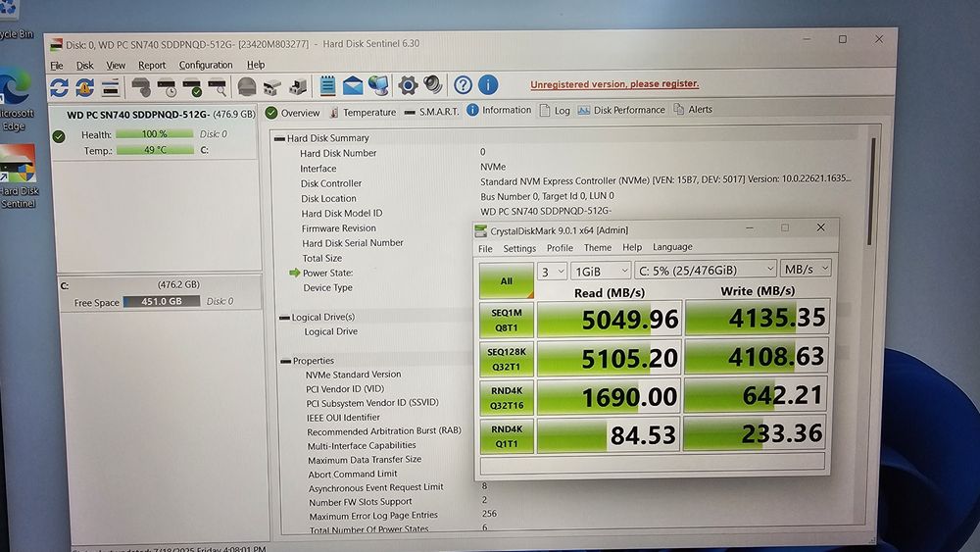
Task: Click the gray dome-shaped disk toolbar icon
Action: pos(247,86)
